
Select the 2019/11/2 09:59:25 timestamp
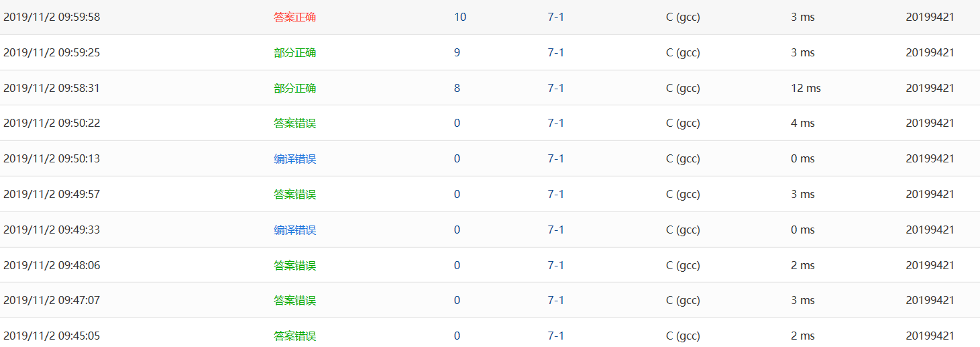click(52, 52)
